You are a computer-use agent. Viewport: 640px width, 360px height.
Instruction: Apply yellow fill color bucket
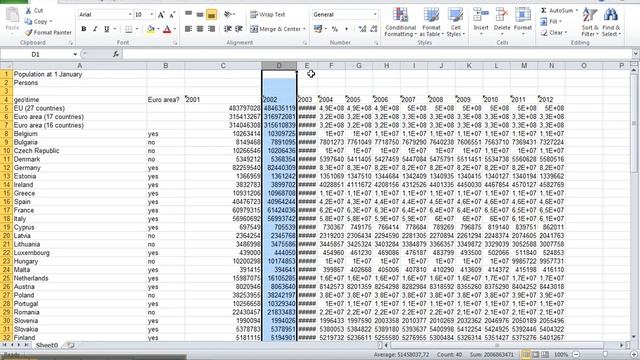pos(151,29)
